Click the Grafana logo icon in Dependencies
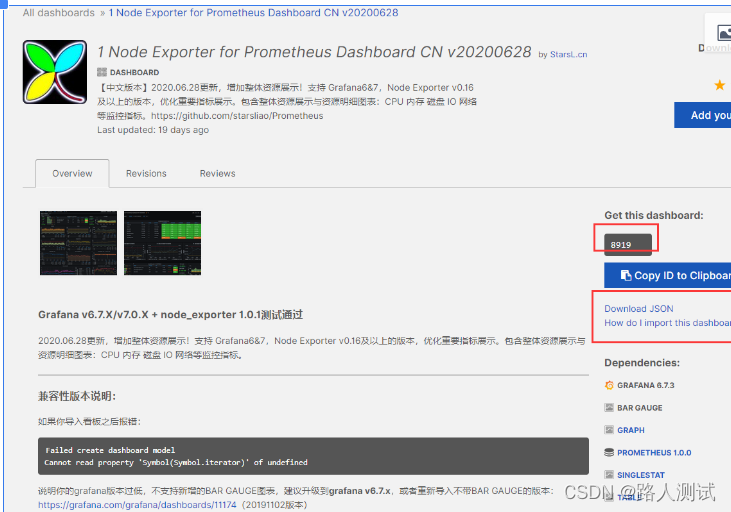This screenshot has width=731, height=512. [609, 385]
